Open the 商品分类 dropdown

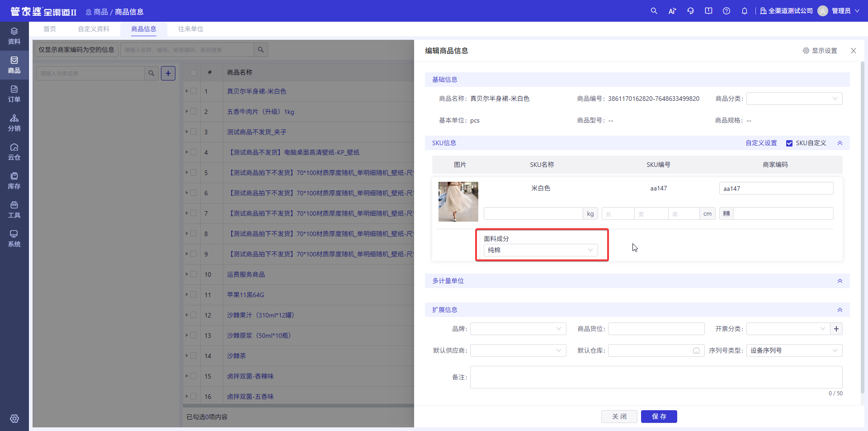point(794,99)
